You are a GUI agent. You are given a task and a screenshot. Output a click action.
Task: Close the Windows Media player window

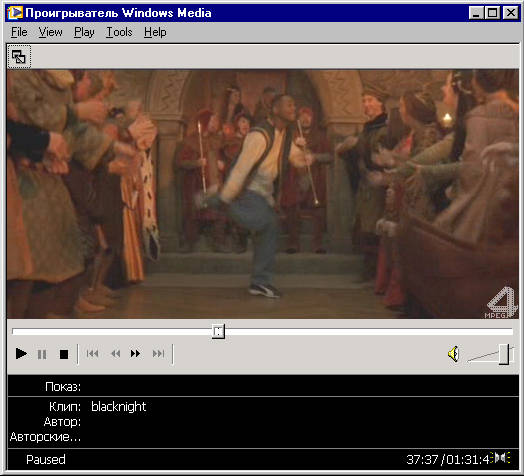click(x=511, y=13)
